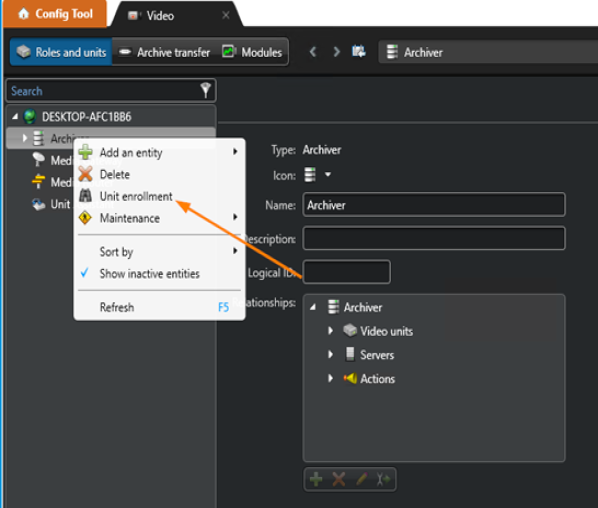
Task: Click the green plus add relationship icon
Action: click(316, 479)
